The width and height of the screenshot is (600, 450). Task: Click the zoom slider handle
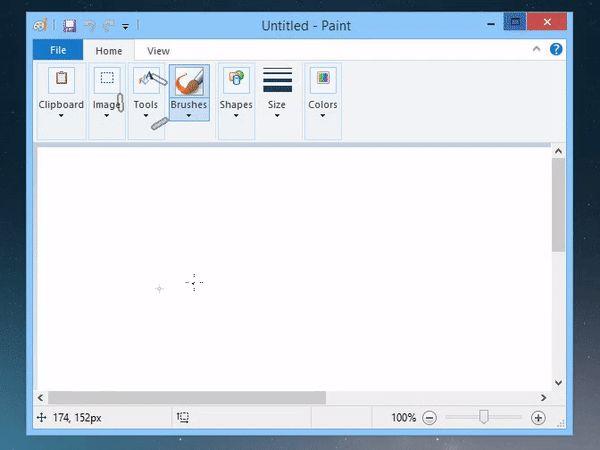pos(484,417)
